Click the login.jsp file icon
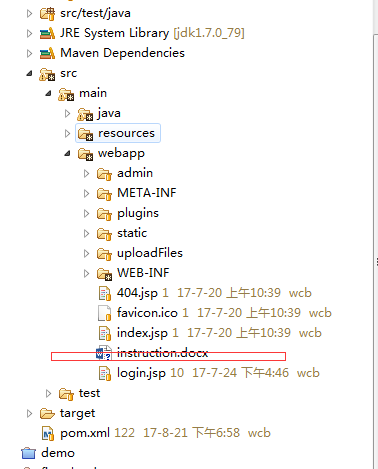This screenshot has width=378, height=469. pos(105,374)
